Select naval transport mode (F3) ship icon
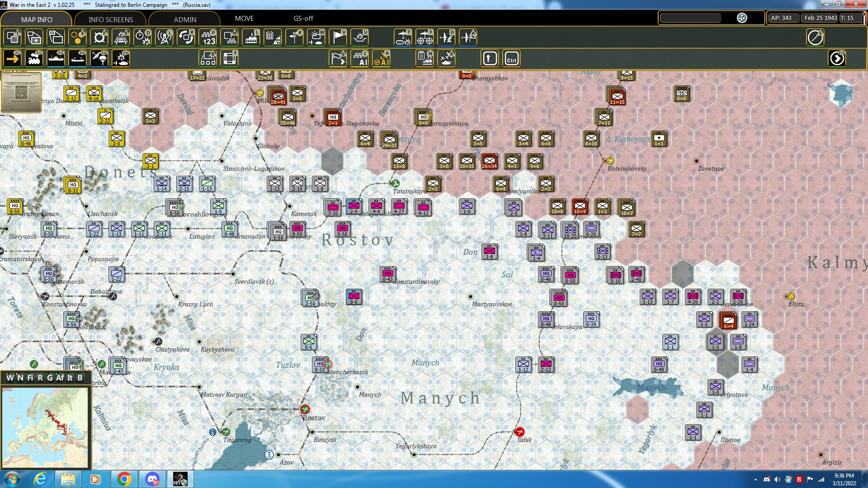This screenshot has height=488, width=868. (x=56, y=59)
